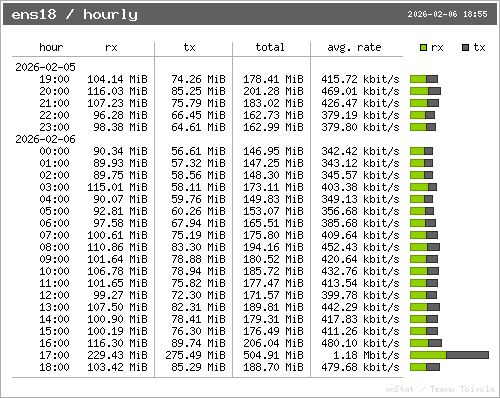Click total value '148.30 MiB'
500x398 pixels.
(273, 175)
